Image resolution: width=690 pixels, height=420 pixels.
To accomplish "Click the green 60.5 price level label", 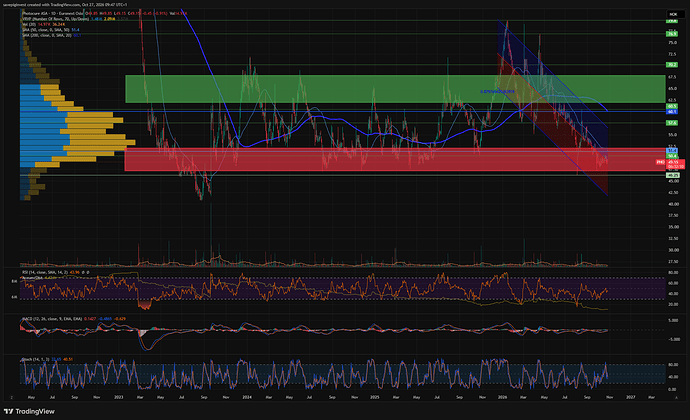I will 672,107.
